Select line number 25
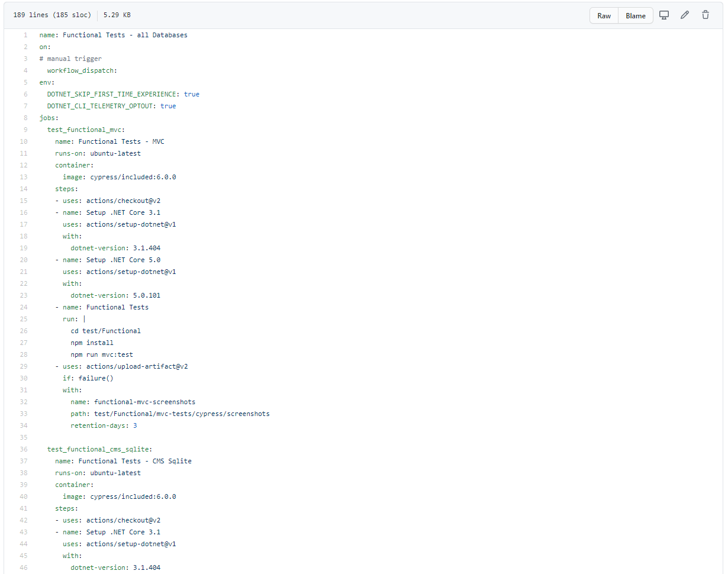Viewport: 728px width, 574px height. [x=24, y=319]
